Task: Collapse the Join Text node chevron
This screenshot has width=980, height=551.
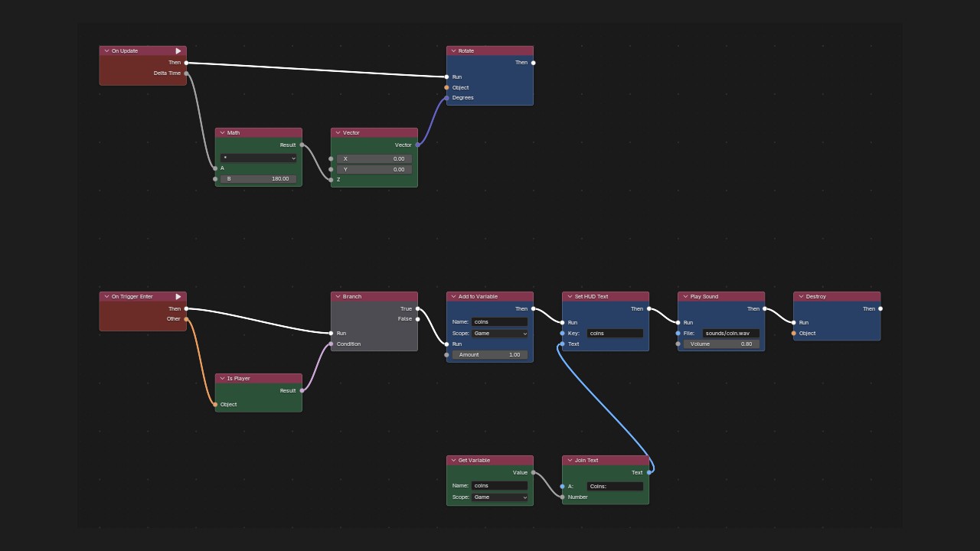Action: click(x=570, y=461)
